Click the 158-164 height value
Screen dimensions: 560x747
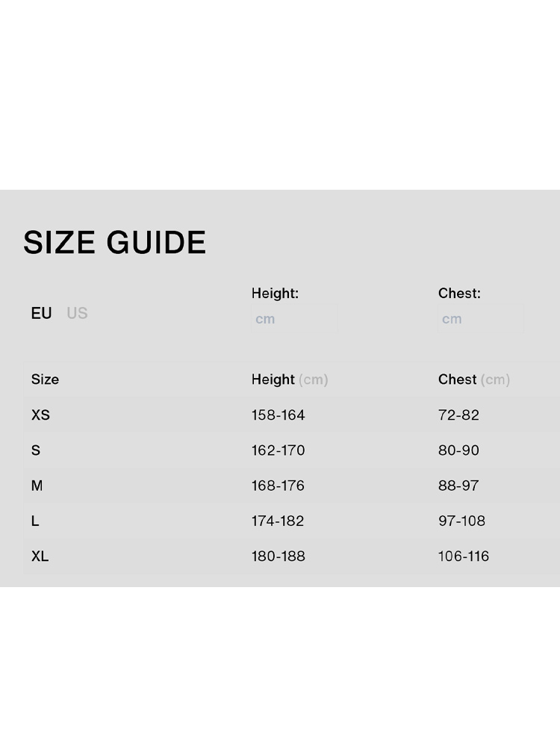pyautogui.click(x=278, y=415)
